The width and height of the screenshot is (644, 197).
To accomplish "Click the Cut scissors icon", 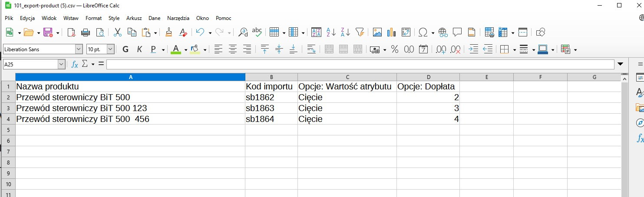I will [x=117, y=32].
